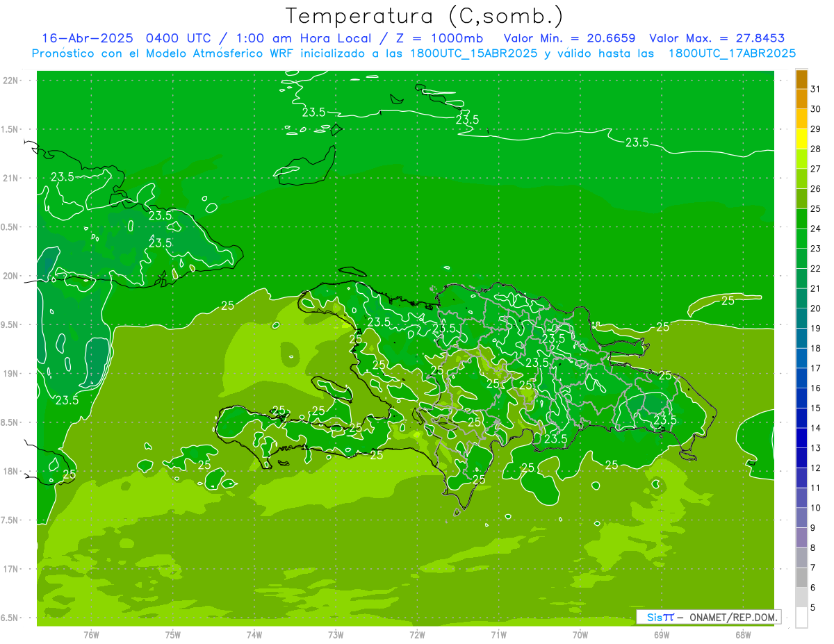Click the colorbar value label 26

(x=816, y=189)
